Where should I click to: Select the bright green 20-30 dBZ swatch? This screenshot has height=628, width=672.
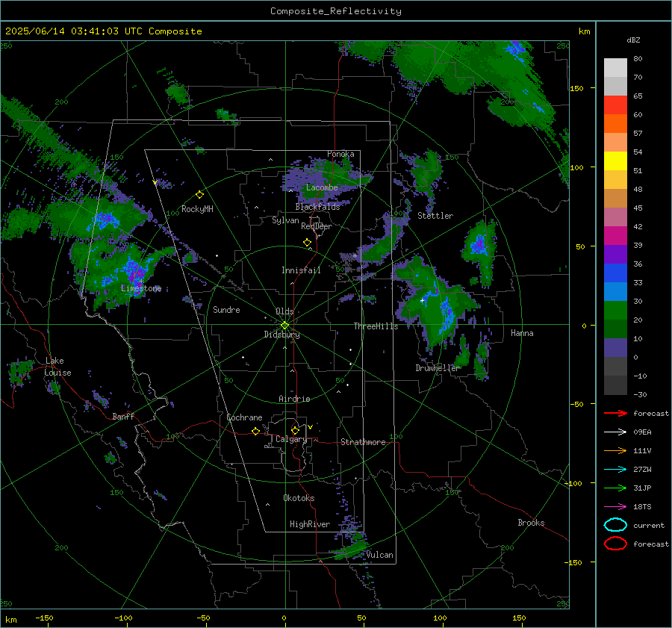click(x=615, y=311)
